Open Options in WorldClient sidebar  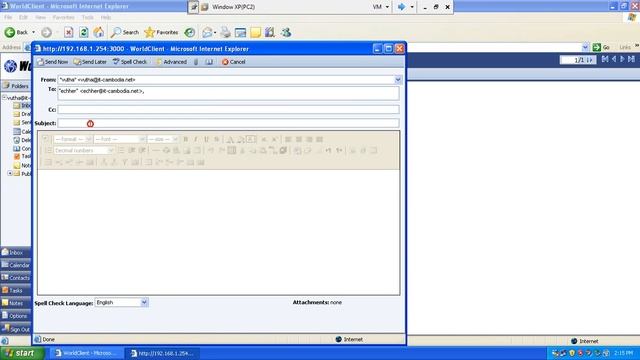click(16, 316)
